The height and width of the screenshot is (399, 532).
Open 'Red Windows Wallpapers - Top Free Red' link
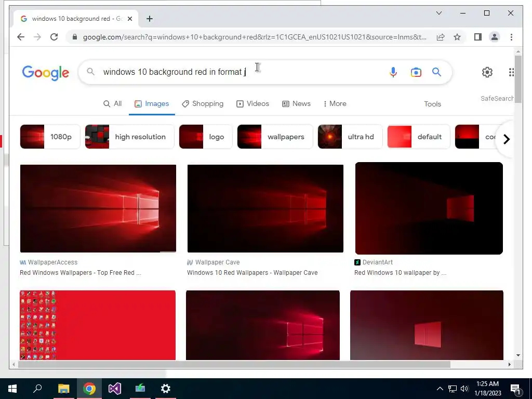[x=81, y=273]
